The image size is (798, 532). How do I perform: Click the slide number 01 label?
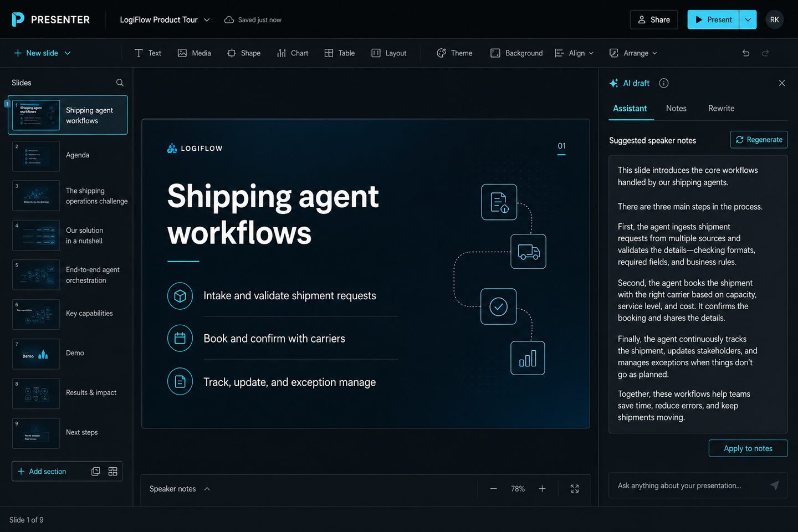click(561, 146)
